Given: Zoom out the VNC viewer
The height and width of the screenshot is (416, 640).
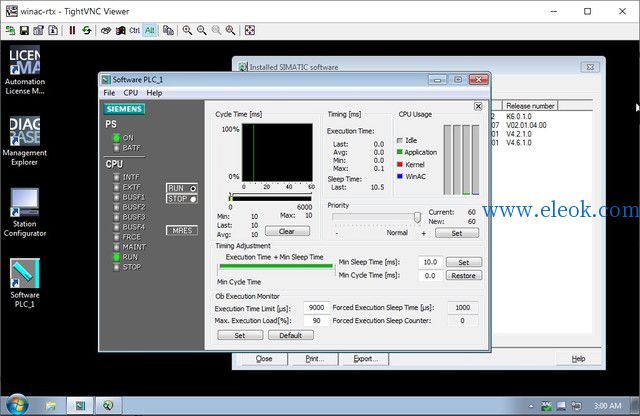Looking at the screenshot, I should (x=202, y=30).
